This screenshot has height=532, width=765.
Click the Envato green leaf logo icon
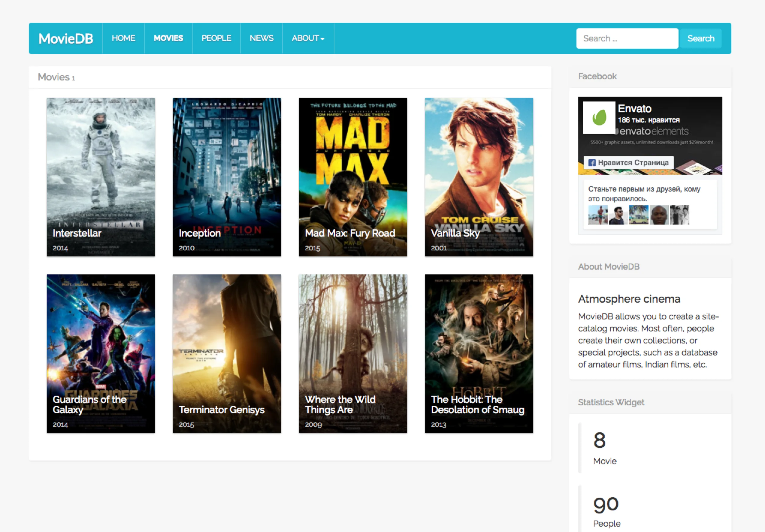[599, 118]
